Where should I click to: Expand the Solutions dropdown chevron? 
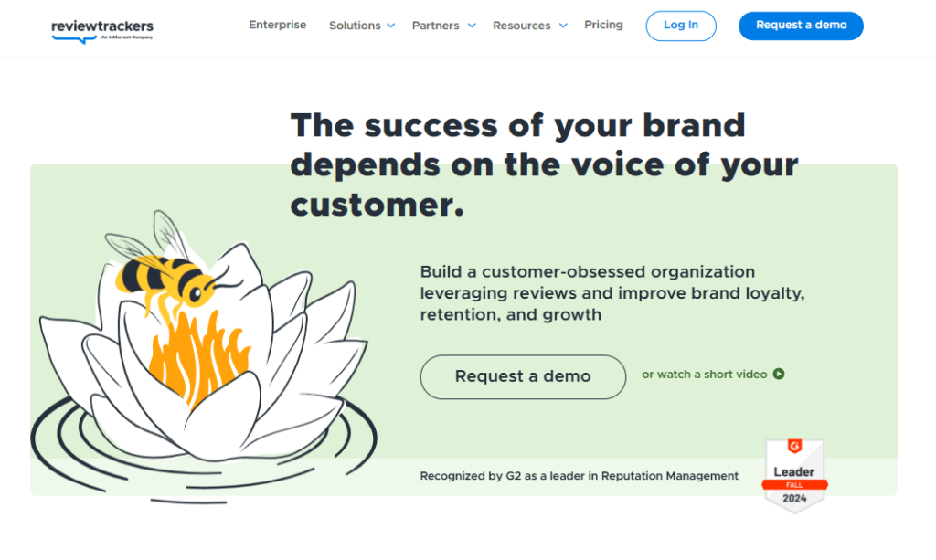391,26
